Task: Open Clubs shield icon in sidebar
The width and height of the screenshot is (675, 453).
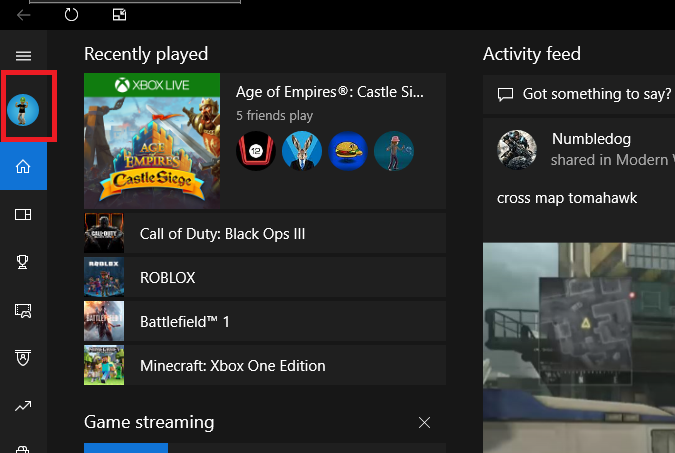Action: point(23,358)
